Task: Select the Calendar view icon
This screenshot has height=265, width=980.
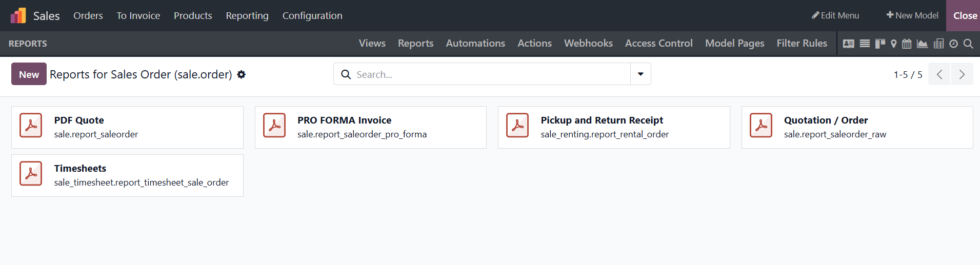Action: 907,44
